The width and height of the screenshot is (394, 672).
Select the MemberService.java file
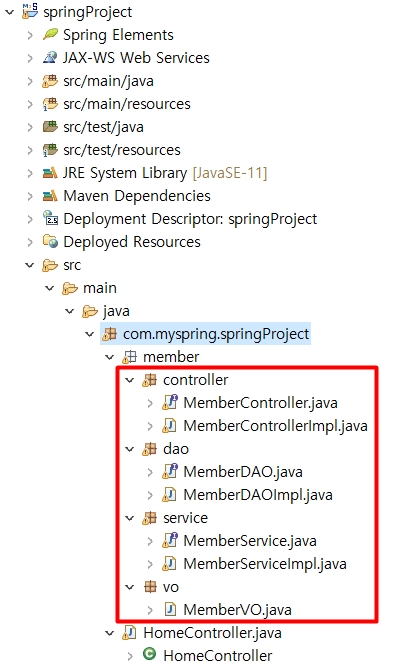[x=250, y=541]
